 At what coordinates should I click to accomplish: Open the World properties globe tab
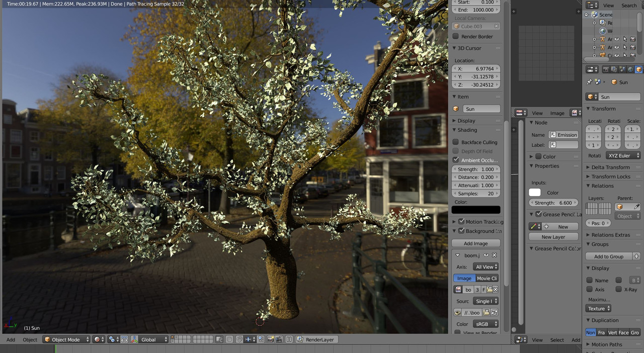pos(630,69)
